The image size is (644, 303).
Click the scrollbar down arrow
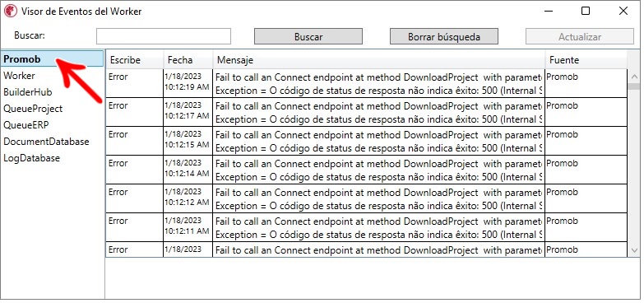[x=635, y=250]
